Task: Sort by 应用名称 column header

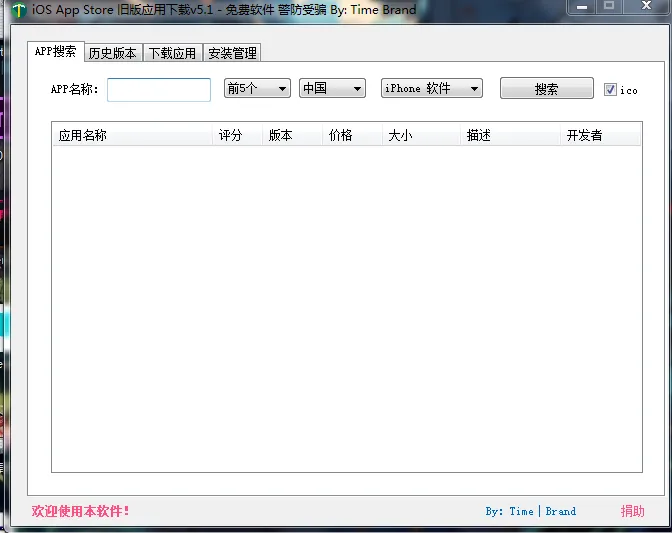Action: [132, 135]
